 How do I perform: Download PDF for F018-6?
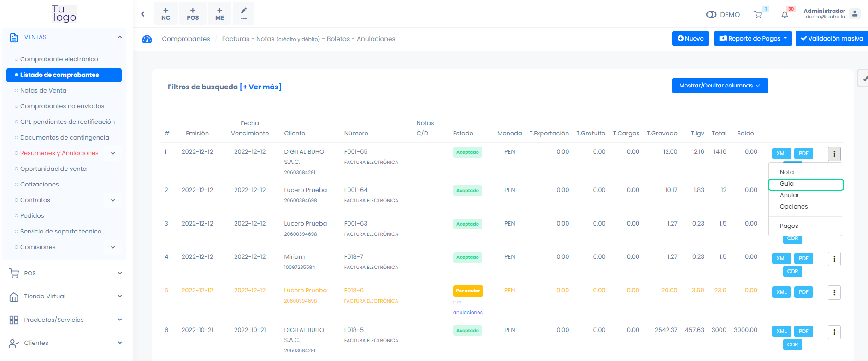click(x=803, y=292)
